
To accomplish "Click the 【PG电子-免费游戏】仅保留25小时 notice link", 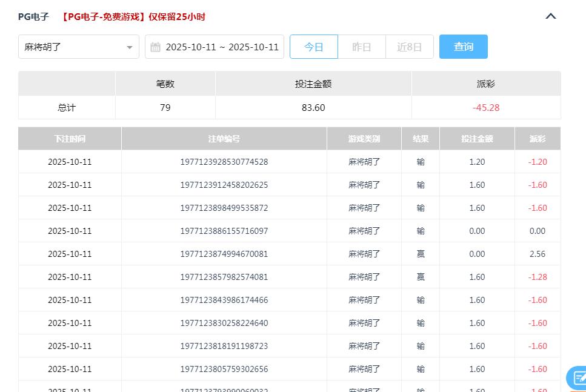I will click(x=135, y=16).
